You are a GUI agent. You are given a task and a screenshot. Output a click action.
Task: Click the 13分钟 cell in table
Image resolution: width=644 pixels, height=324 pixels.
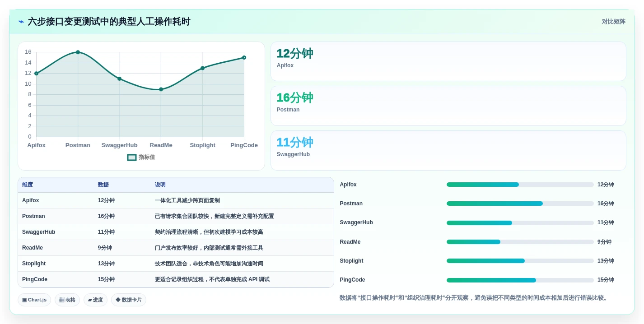click(x=106, y=264)
